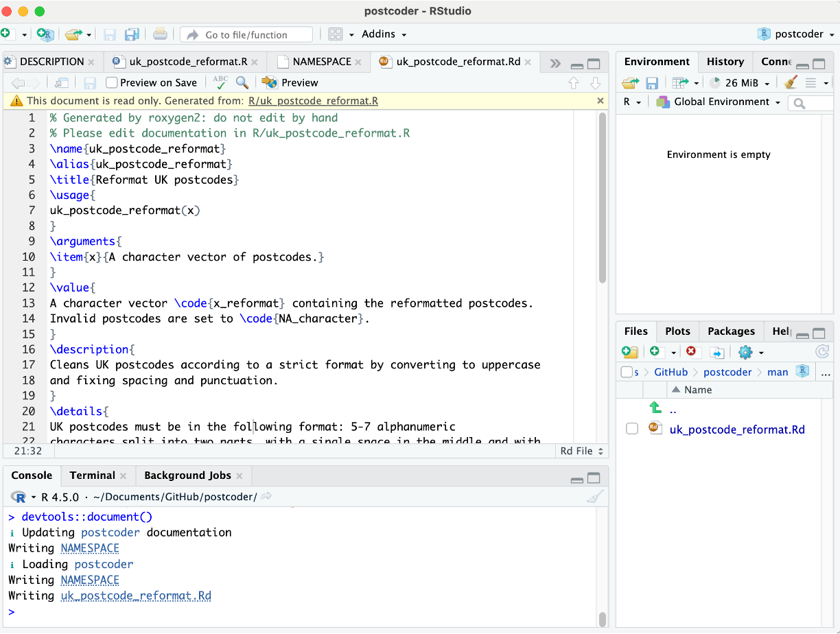Check the uk_postcode_reformat.Rd file checkbox
The height and width of the screenshot is (634, 840).
click(x=632, y=429)
